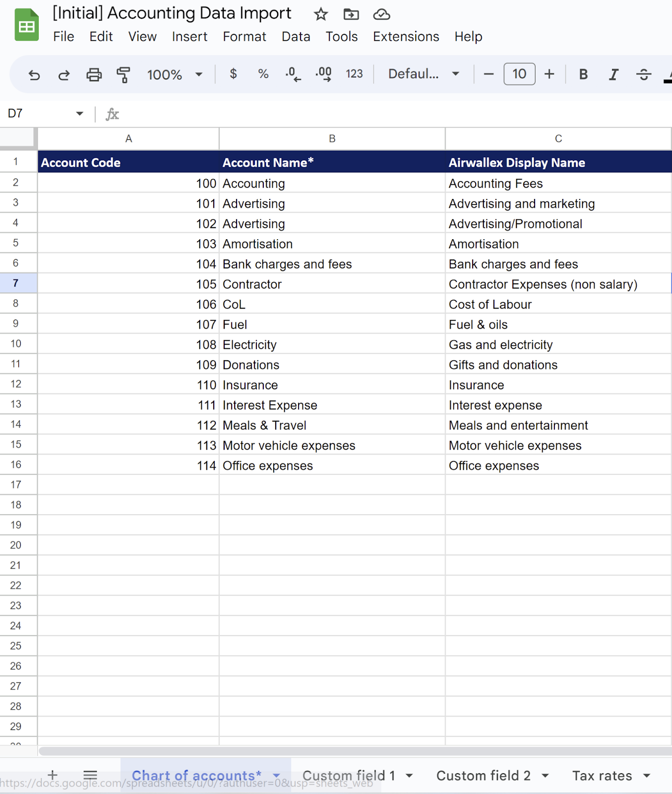Decrease decimal places
This screenshot has width=672, height=794.
pos(293,74)
